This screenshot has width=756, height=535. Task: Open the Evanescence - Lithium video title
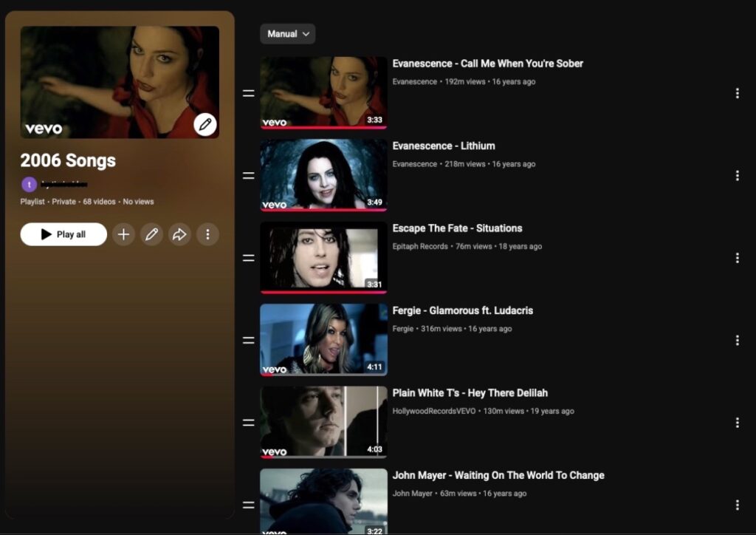pos(444,146)
